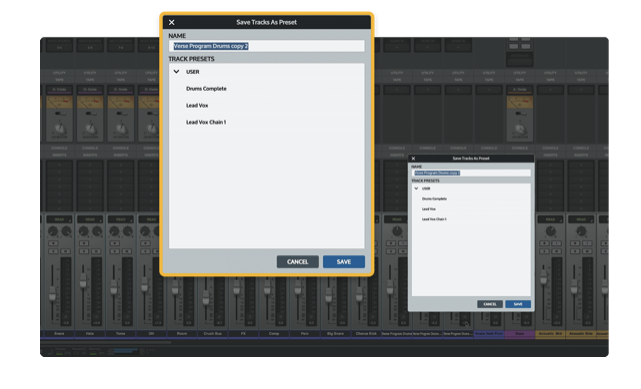Solo the Snare channel
This screenshot has height=389, width=641.
(54, 251)
